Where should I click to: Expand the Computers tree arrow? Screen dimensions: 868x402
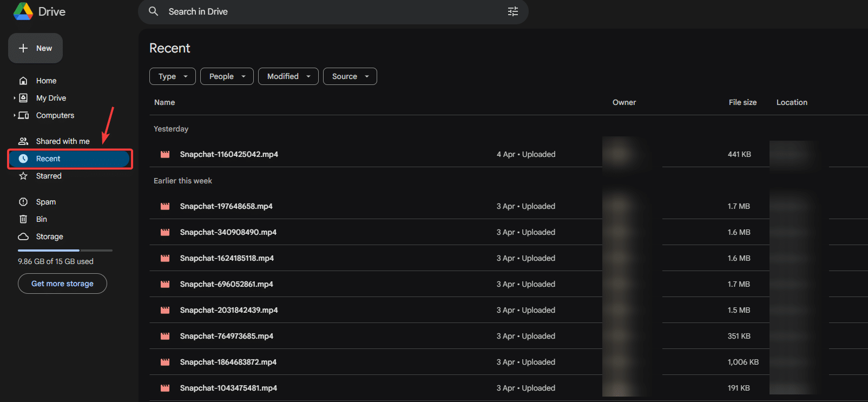point(14,115)
